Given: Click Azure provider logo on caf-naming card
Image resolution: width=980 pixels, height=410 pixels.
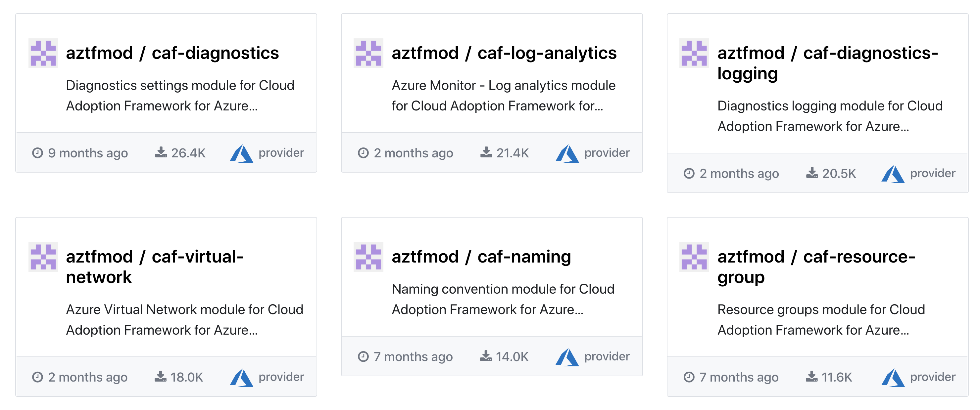Looking at the screenshot, I should [x=567, y=357].
